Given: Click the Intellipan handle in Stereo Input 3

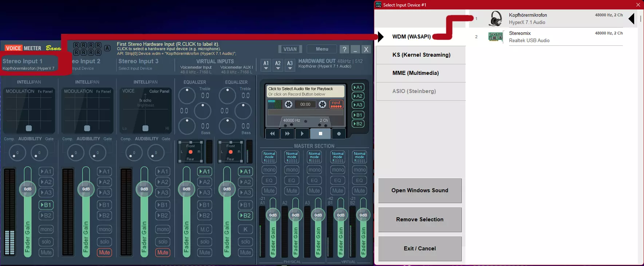Looking at the screenshot, I should (x=145, y=128).
